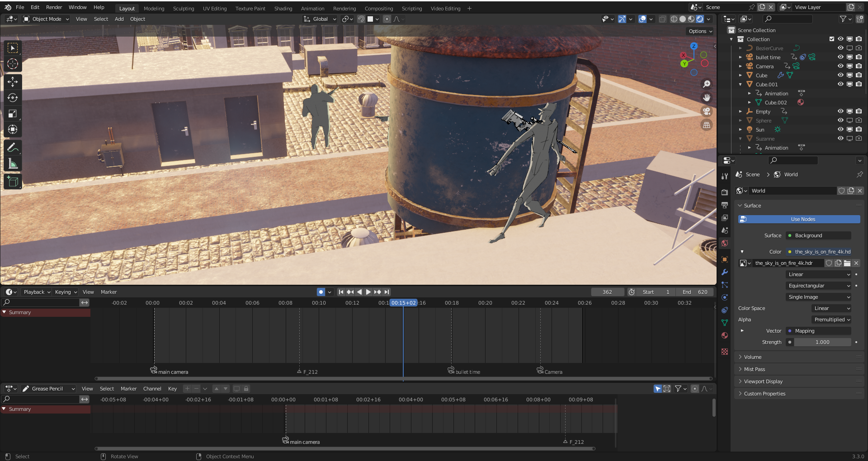
Task: Select the Move tool in toolbar
Action: [x=13, y=82]
